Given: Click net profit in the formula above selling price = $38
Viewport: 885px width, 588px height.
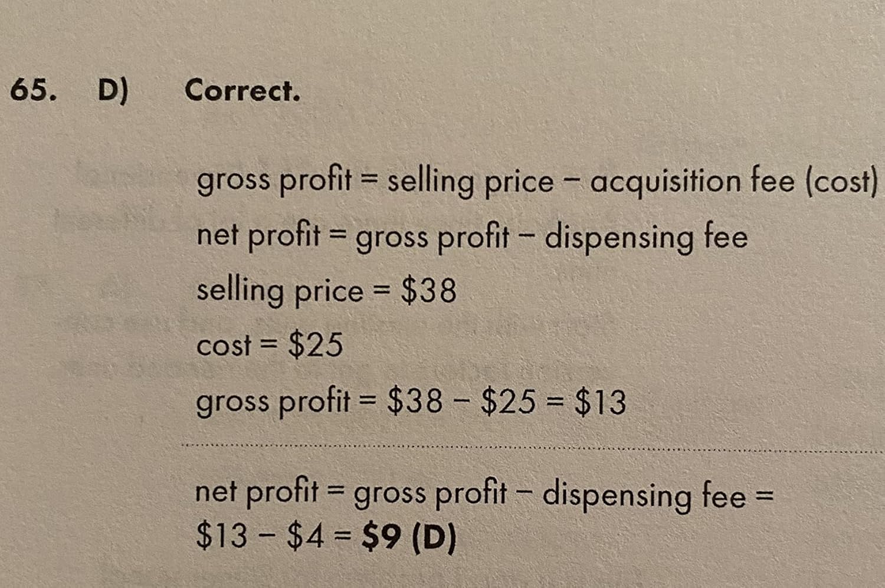Looking at the screenshot, I should pos(258,236).
